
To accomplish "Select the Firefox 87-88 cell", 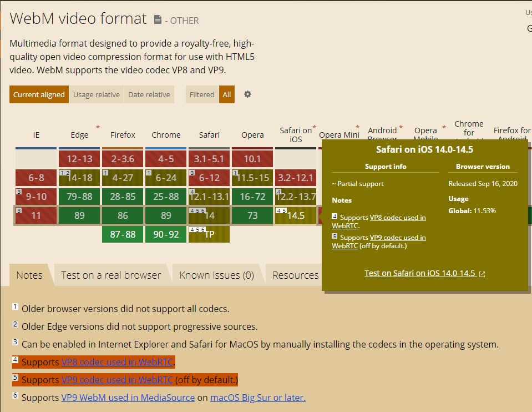I will pos(123,234).
